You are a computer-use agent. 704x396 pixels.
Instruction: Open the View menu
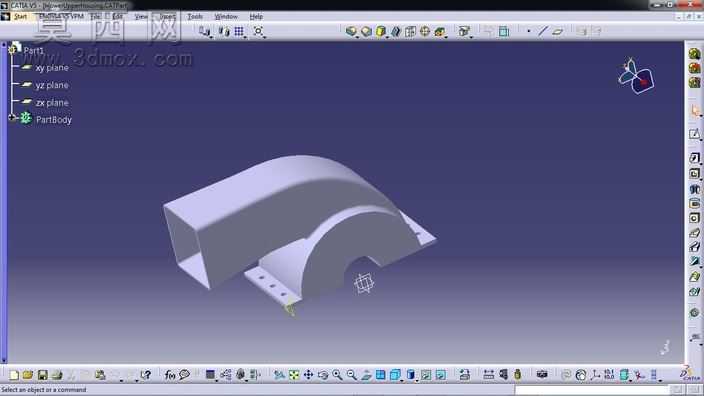[x=141, y=17]
